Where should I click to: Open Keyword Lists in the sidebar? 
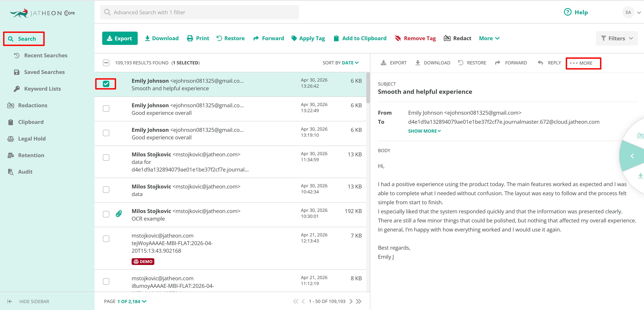click(37, 89)
